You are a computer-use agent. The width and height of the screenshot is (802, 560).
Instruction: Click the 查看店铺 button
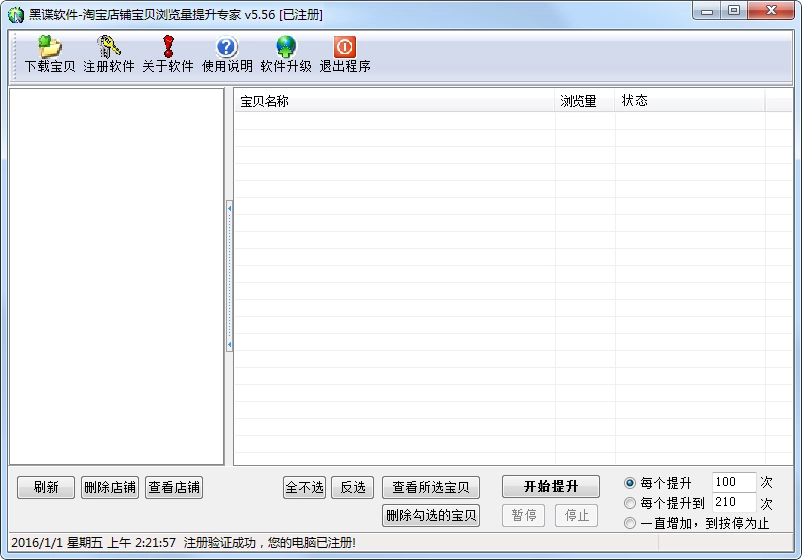(x=174, y=487)
